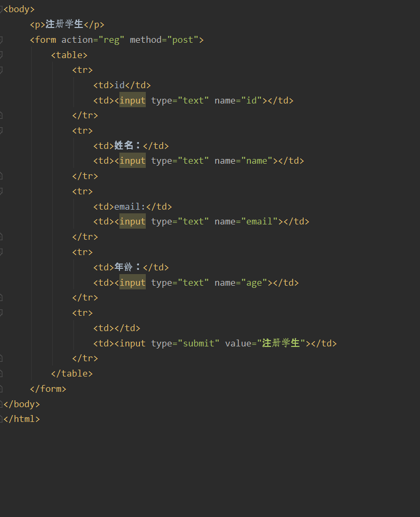420x517 pixels.
Task: Click the type="text" attribute in the email line
Action: 180,222
